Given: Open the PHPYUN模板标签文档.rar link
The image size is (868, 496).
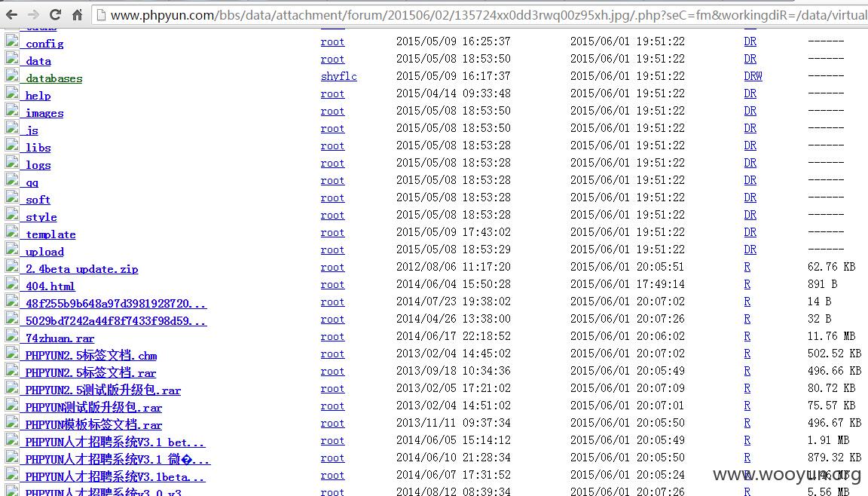Looking at the screenshot, I should coord(93,425).
